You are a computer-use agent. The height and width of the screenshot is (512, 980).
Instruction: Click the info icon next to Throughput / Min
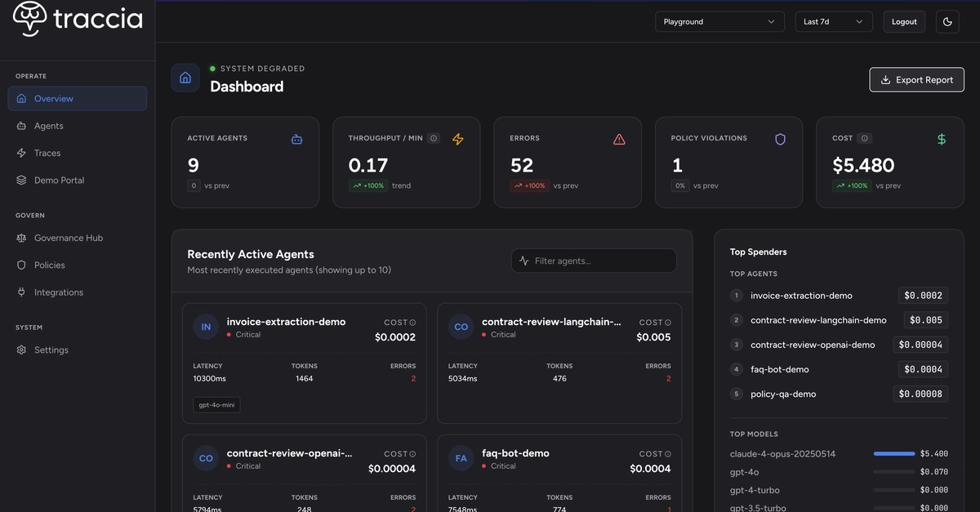[434, 138]
